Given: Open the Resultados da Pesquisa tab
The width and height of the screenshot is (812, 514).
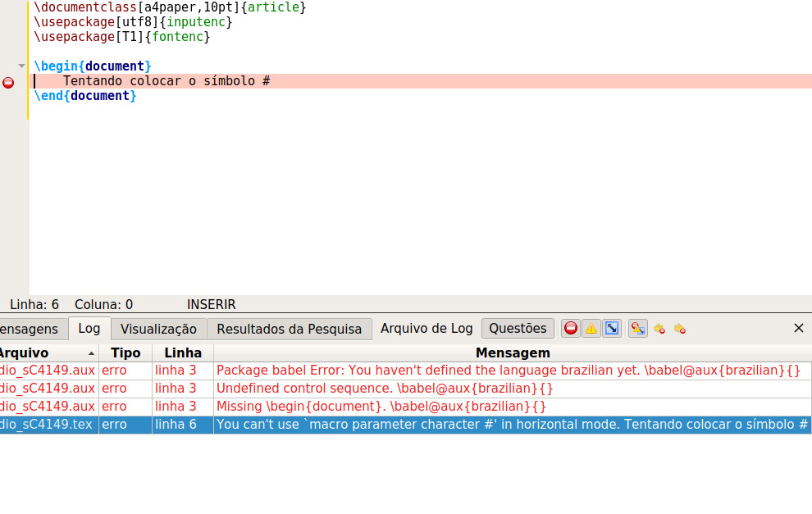Looking at the screenshot, I should [x=289, y=329].
